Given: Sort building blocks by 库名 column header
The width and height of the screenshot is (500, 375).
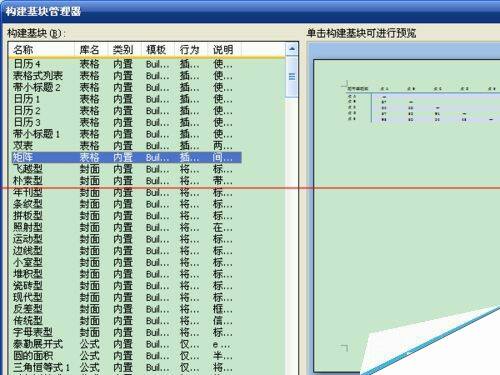Looking at the screenshot, I should (91, 50).
